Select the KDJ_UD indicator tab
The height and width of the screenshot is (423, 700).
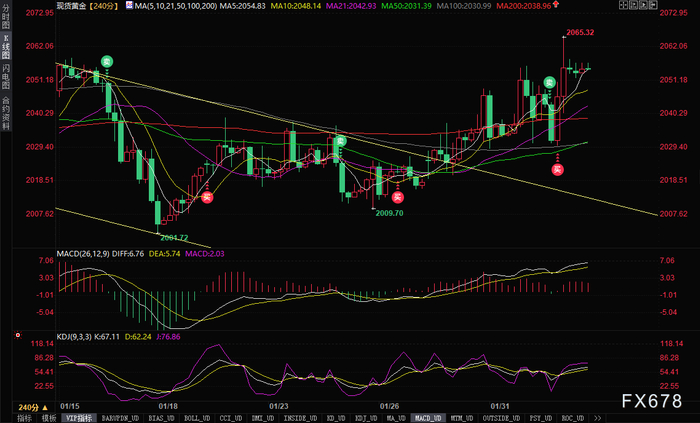(366, 418)
